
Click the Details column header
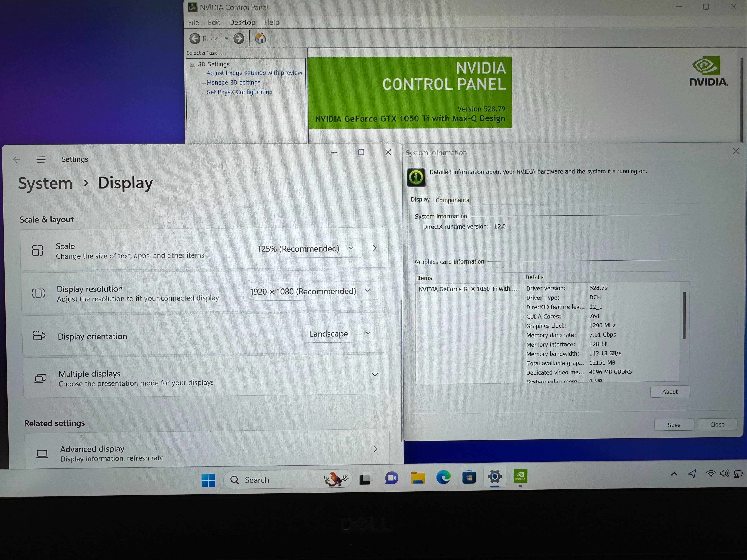tap(534, 277)
